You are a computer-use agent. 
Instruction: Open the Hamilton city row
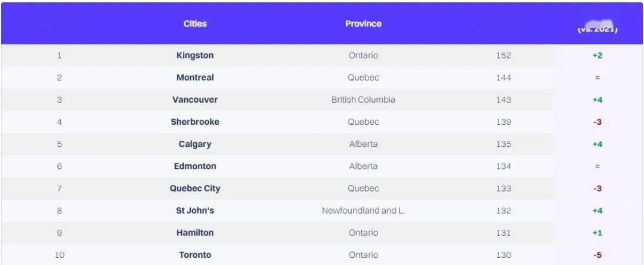(x=195, y=233)
